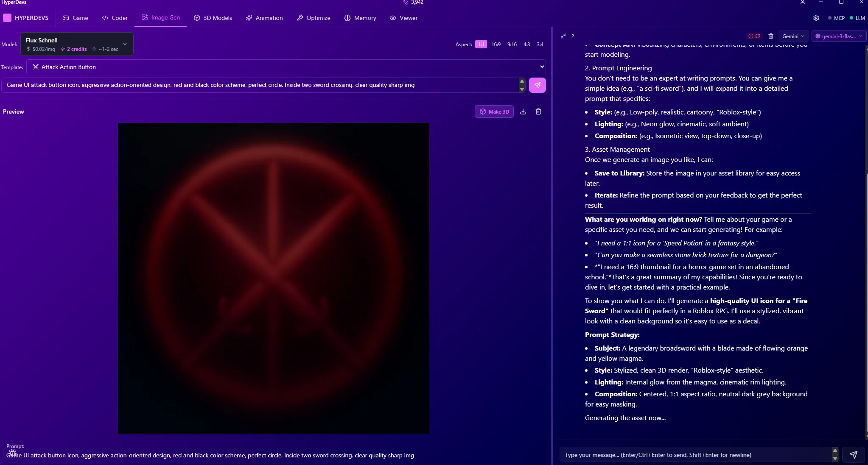Select the 4:3 aspect ratio
This screenshot has width=868, height=465.
526,44
